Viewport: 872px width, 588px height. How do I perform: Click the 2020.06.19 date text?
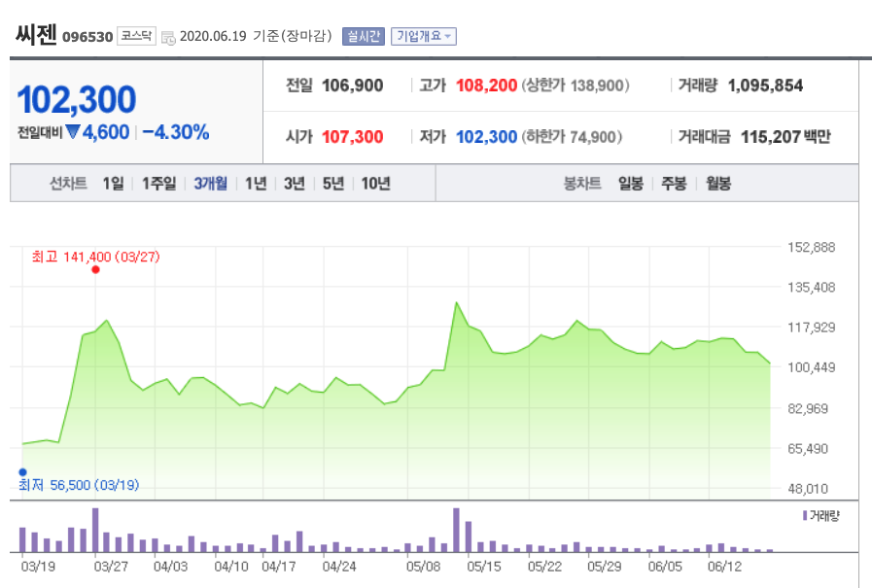[213, 36]
